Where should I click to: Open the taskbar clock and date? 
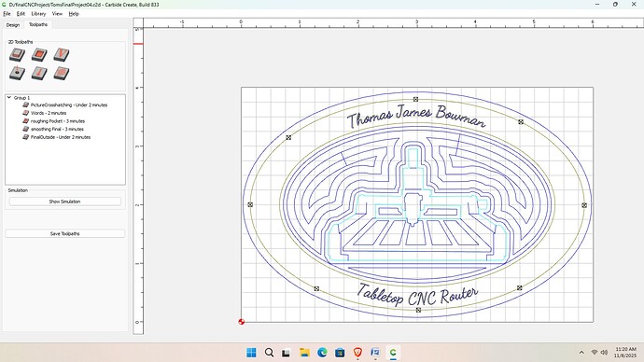coord(626,352)
